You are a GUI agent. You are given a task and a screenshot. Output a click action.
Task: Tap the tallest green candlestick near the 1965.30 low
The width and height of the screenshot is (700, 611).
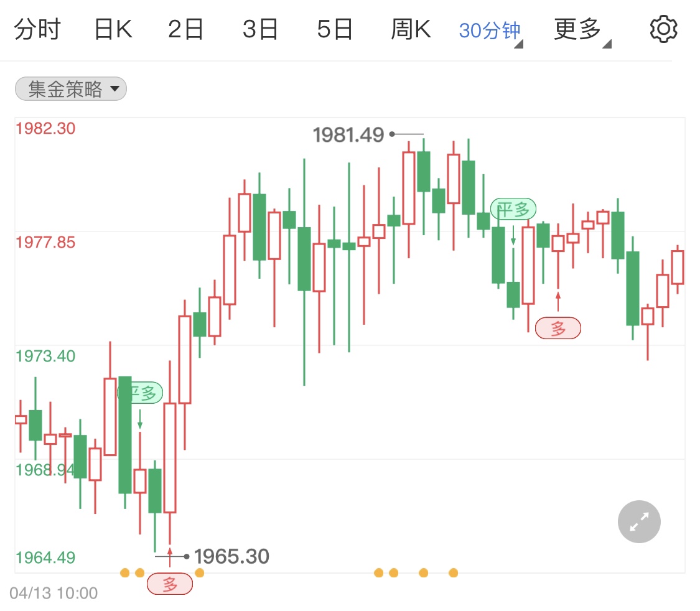tap(125, 435)
